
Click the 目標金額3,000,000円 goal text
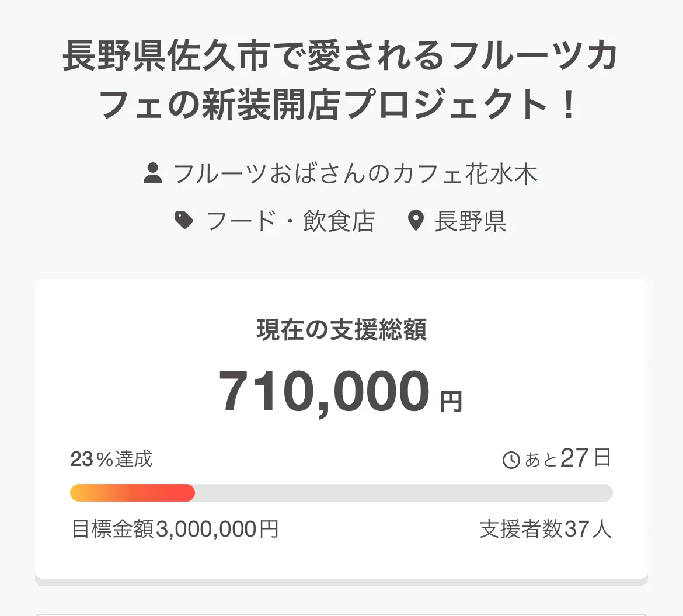pos(175,529)
